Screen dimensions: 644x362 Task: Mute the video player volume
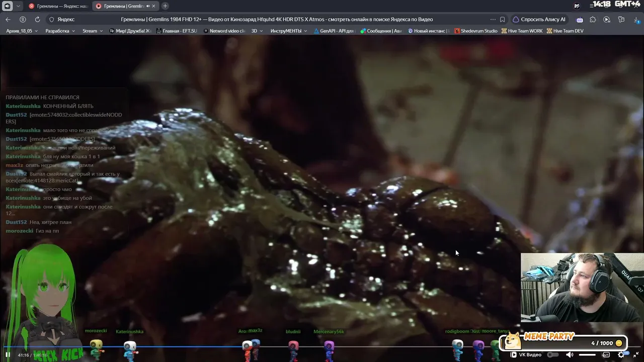tap(570, 355)
